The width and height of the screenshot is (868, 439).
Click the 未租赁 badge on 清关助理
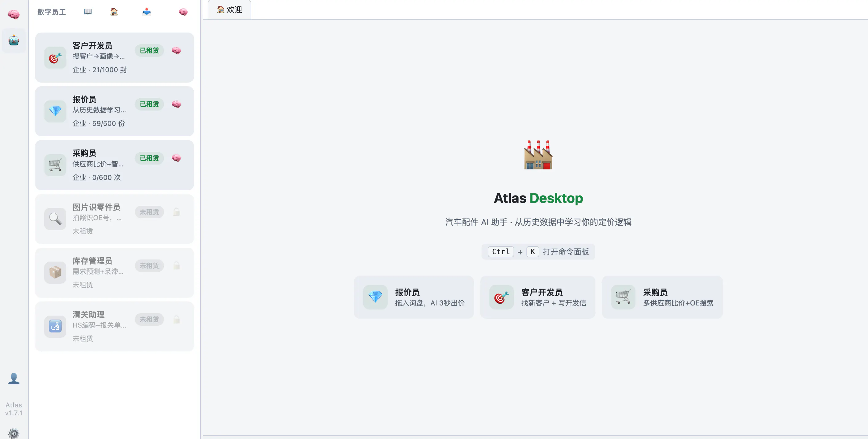click(149, 319)
